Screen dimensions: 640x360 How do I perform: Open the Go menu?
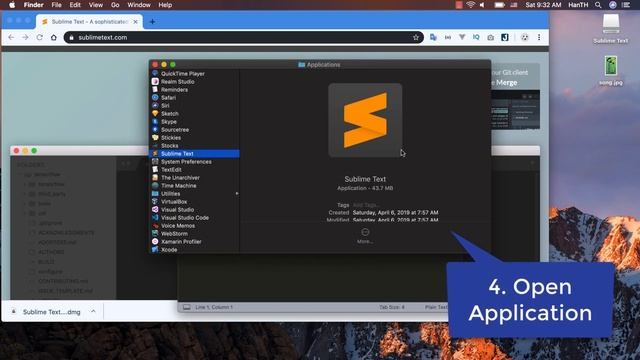pyautogui.click(x=115, y=5)
